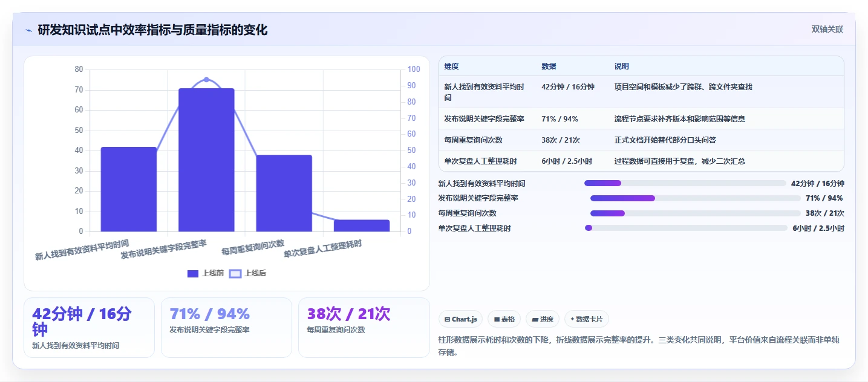Click the description 项目空间和模板减少了跨群、跨文件夹查找

[x=683, y=87]
